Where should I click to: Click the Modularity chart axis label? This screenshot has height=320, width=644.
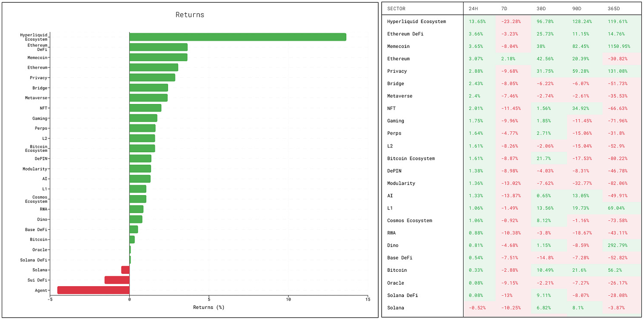[x=35, y=169]
